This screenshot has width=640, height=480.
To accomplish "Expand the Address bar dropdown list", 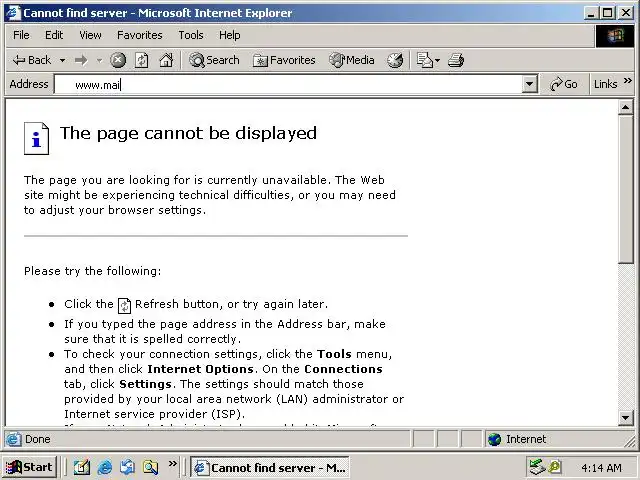I will pyautogui.click(x=529, y=84).
